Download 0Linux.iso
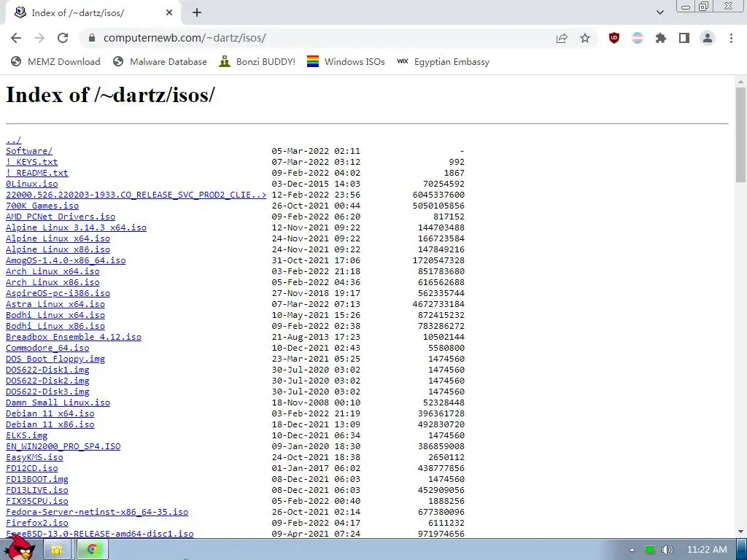This screenshot has width=747, height=560. click(x=31, y=184)
